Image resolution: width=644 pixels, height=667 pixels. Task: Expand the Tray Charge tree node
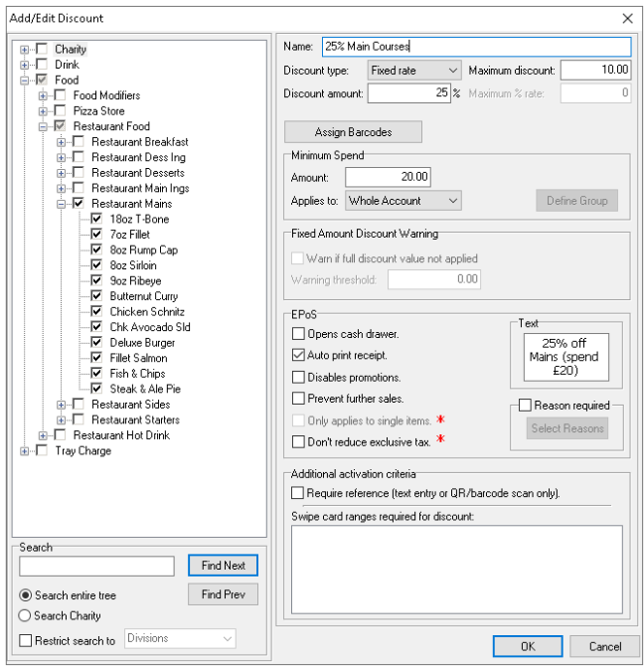(x=25, y=451)
